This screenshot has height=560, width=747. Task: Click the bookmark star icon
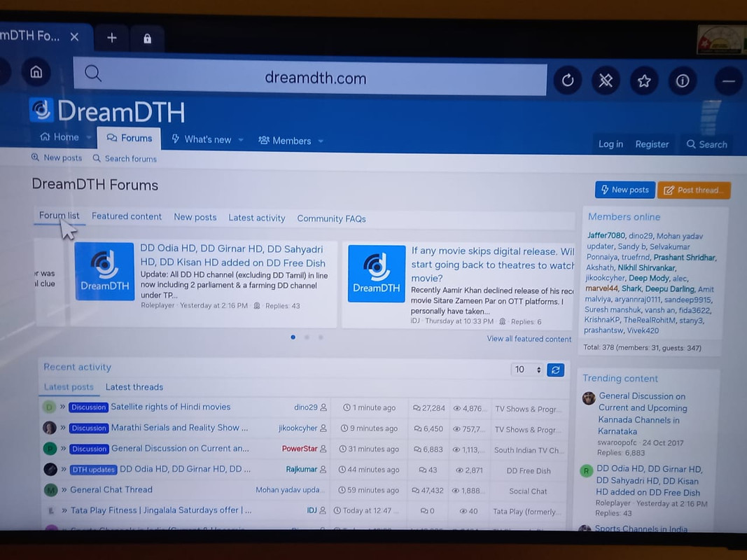click(x=644, y=80)
